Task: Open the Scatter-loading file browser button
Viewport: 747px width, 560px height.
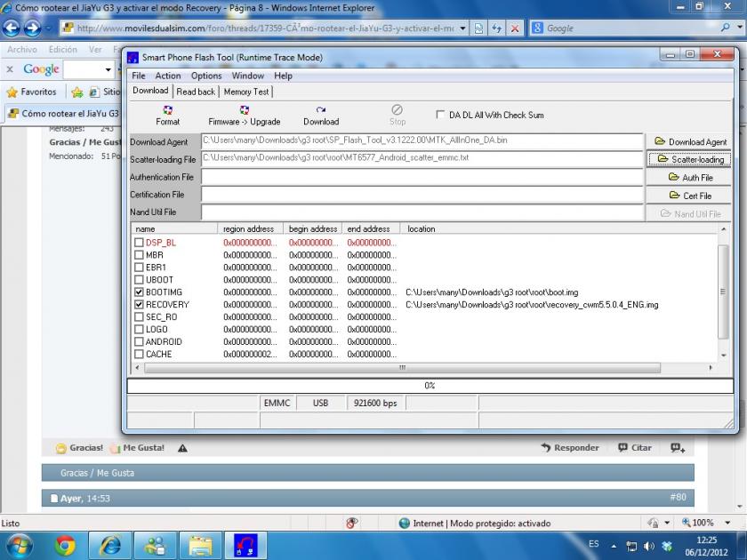Action: coord(689,159)
